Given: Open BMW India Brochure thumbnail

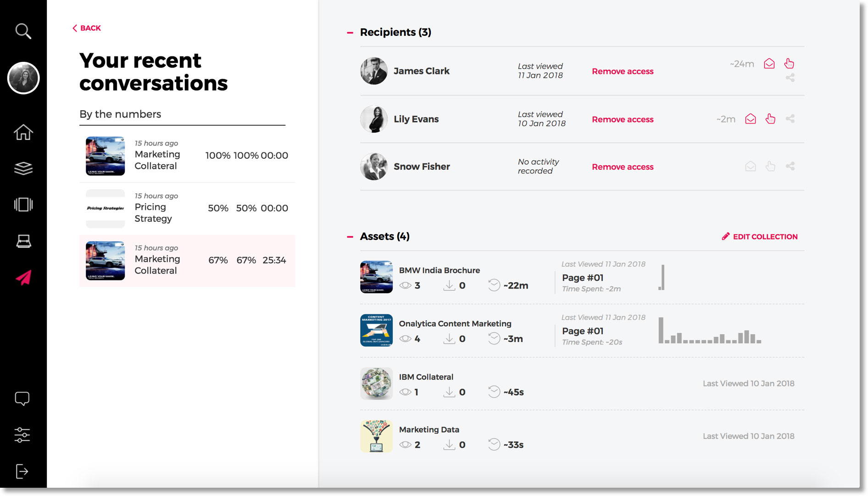Looking at the screenshot, I should pos(376,277).
